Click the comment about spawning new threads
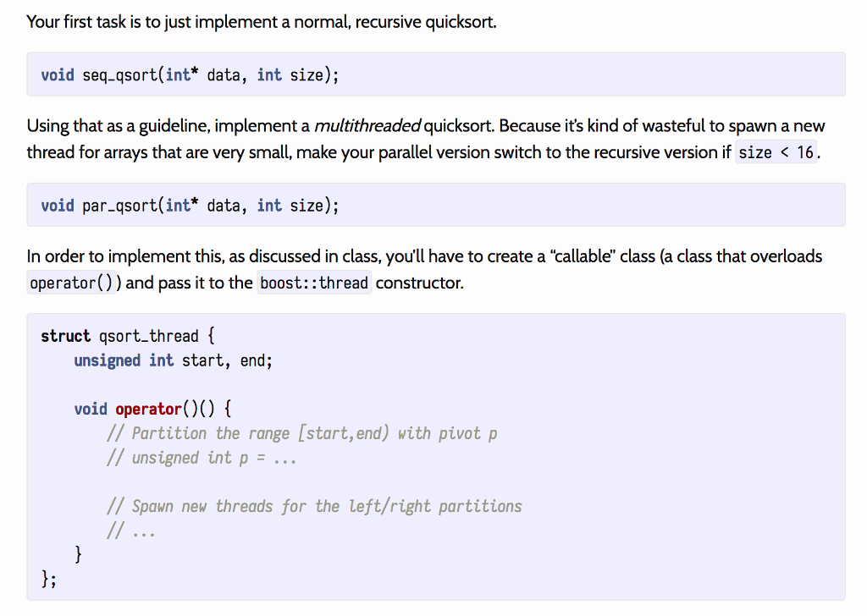Image resolution: width=867 pixels, height=616 pixels. [314, 506]
